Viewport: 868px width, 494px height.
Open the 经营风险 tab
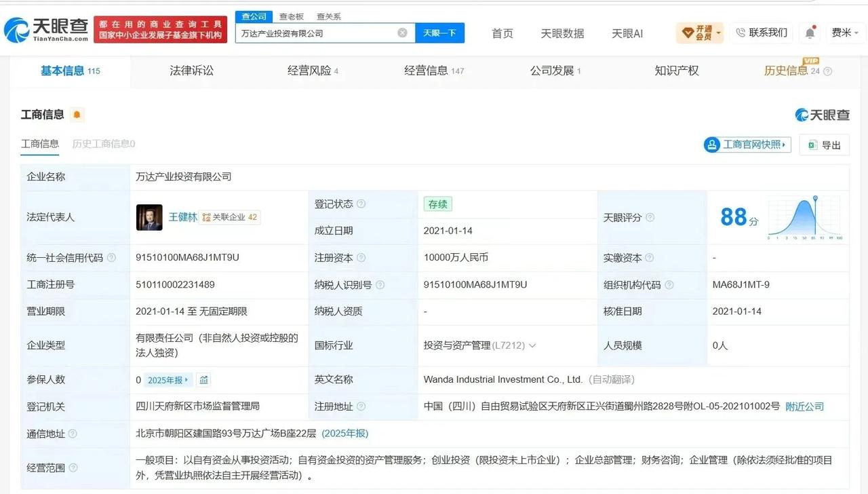tap(313, 71)
